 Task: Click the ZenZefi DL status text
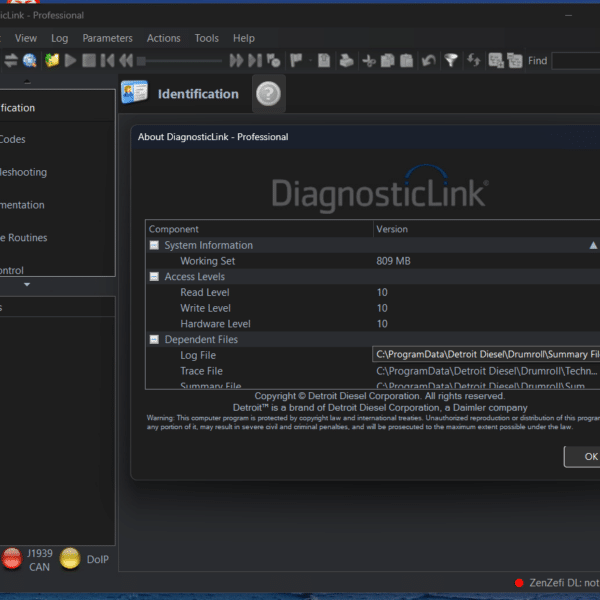564,583
